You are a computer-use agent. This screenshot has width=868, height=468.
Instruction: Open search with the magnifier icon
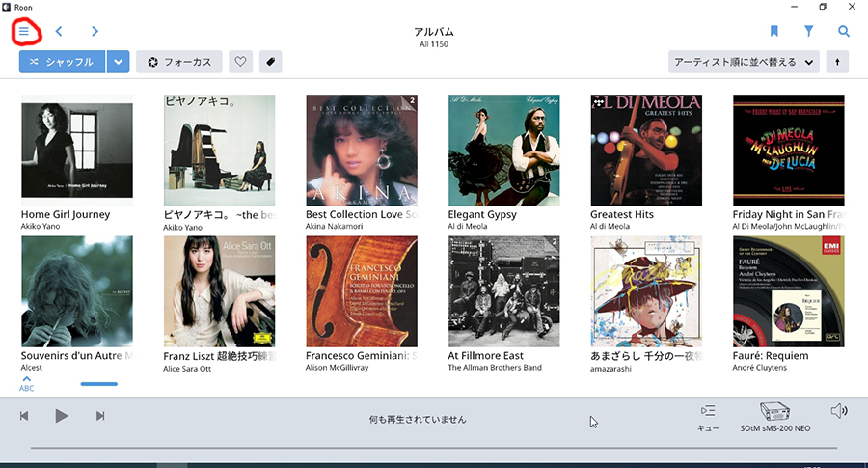pyautogui.click(x=844, y=31)
